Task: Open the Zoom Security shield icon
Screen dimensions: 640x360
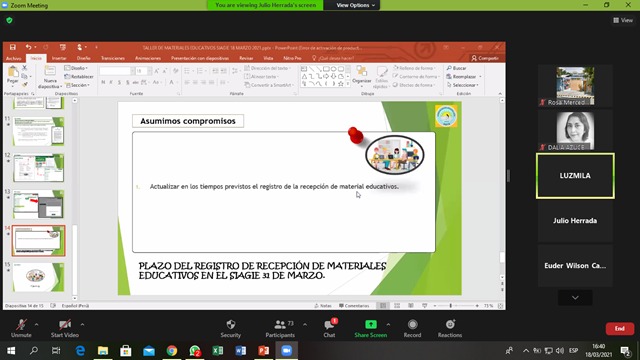Action: coord(231,324)
